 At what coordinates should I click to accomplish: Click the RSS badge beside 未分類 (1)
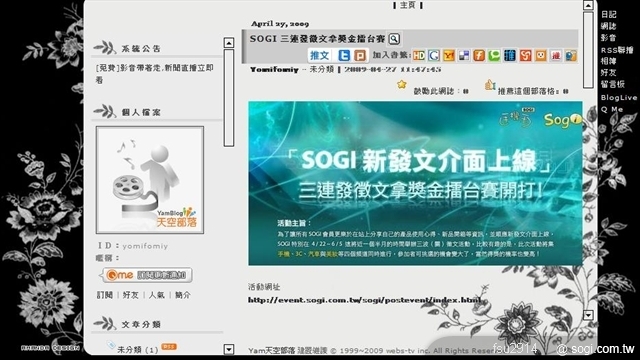pyautogui.click(x=169, y=347)
